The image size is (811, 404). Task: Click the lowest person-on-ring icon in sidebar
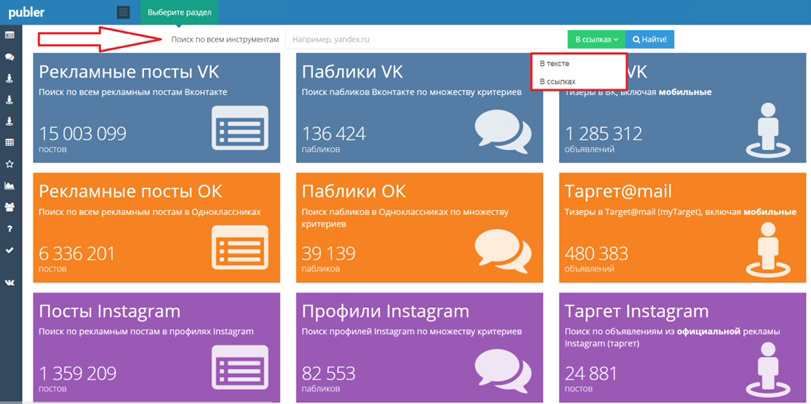(x=9, y=121)
